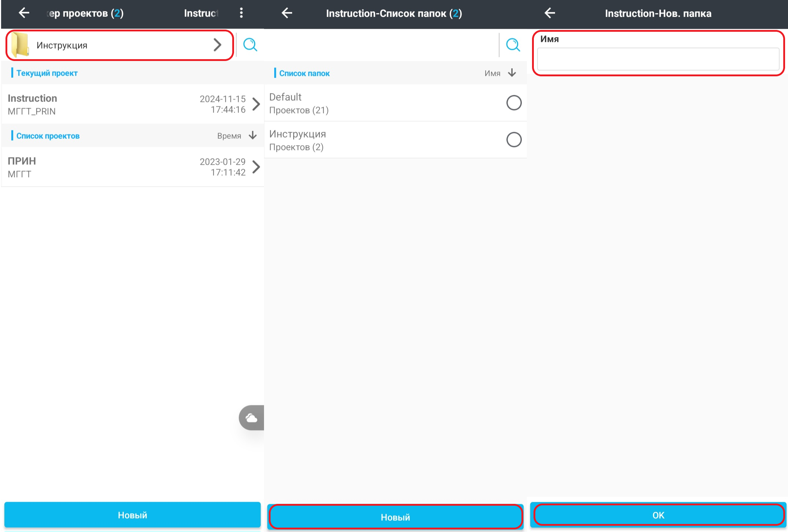The image size is (788, 532).
Task: Select the Default folder radio button
Action: point(513,103)
